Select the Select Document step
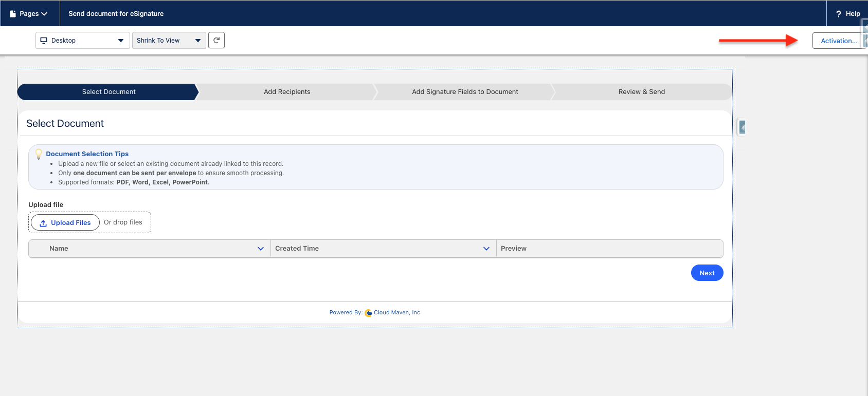The image size is (868, 396). pos(109,92)
